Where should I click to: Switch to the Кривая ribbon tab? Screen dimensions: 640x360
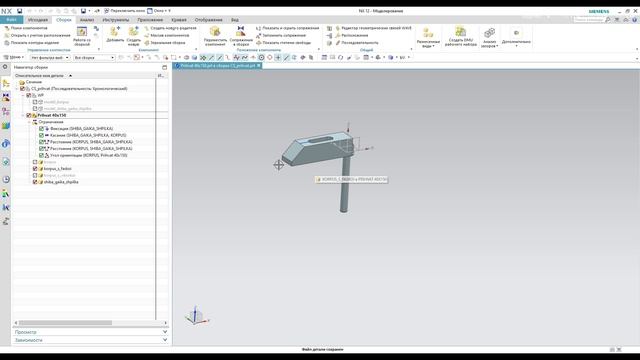pos(179,20)
